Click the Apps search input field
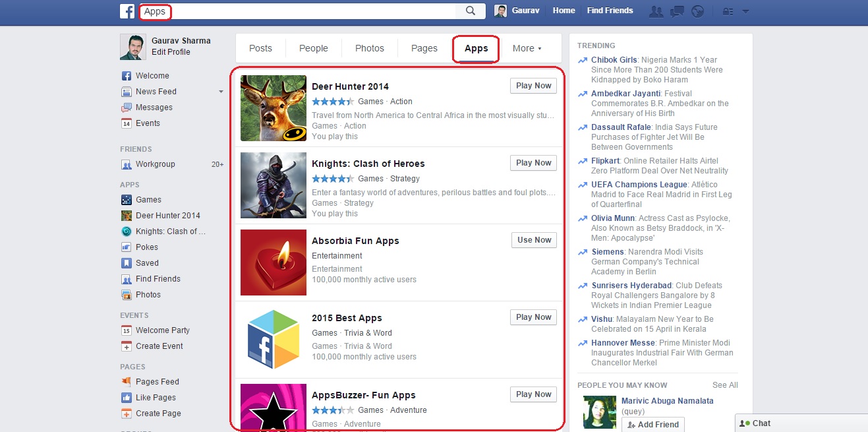This screenshot has height=432, width=868. coord(297,11)
